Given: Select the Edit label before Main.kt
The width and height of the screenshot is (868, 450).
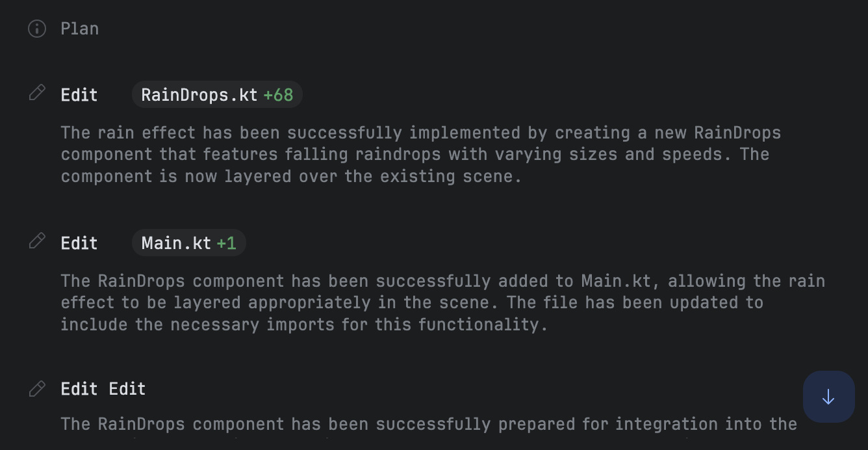Looking at the screenshot, I should pyautogui.click(x=79, y=243).
